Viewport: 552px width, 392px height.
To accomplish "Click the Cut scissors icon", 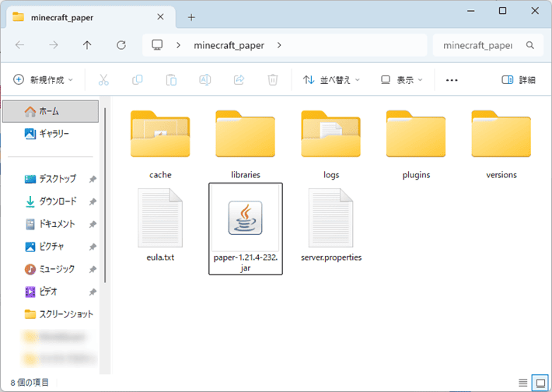I will [x=103, y=80].
